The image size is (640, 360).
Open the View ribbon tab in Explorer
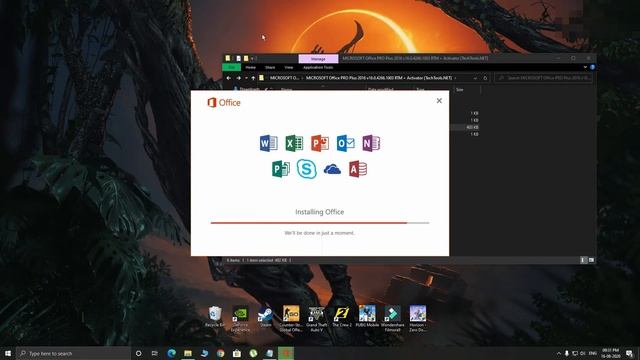[289, 67]
